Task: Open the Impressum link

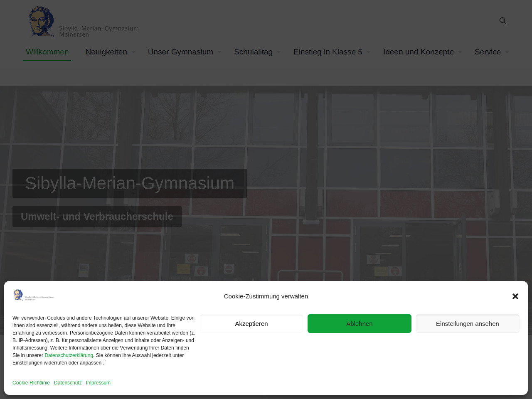Action: point(98,383)
